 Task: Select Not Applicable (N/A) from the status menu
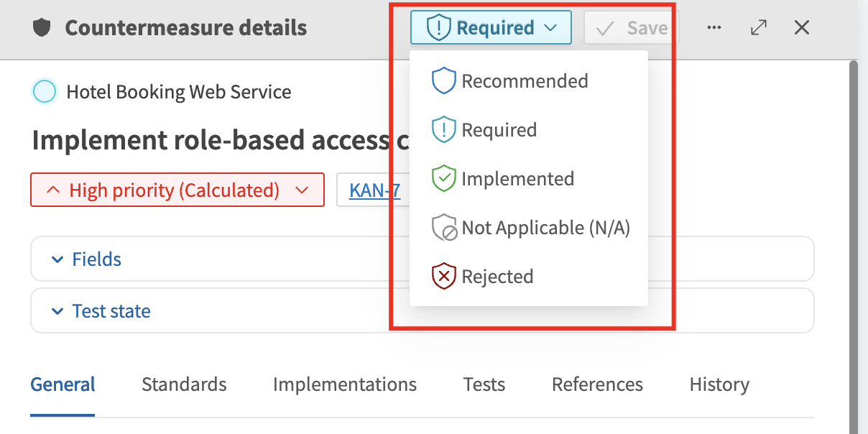pyautogui.click(x=546, y=227)
